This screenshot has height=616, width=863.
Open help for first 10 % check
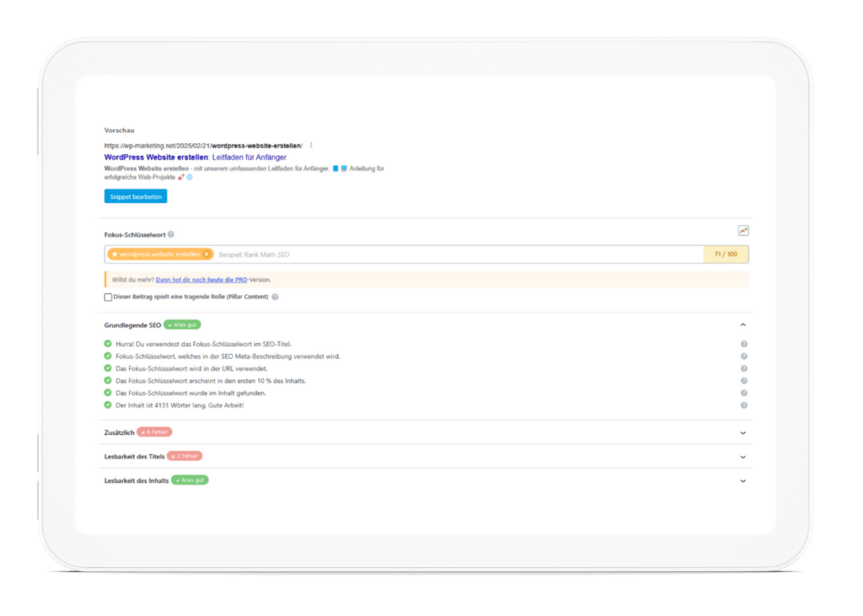(x=743, y=381)
